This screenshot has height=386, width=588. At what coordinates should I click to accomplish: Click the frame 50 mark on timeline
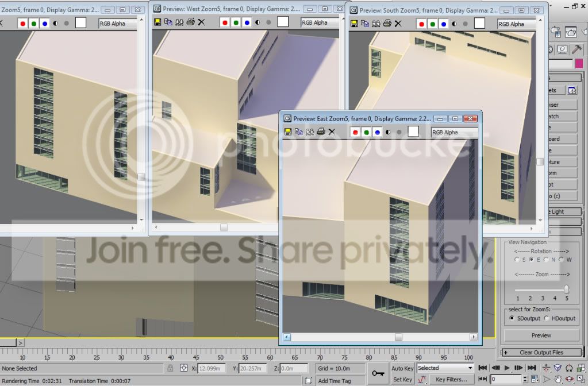(x=221, y=357)
